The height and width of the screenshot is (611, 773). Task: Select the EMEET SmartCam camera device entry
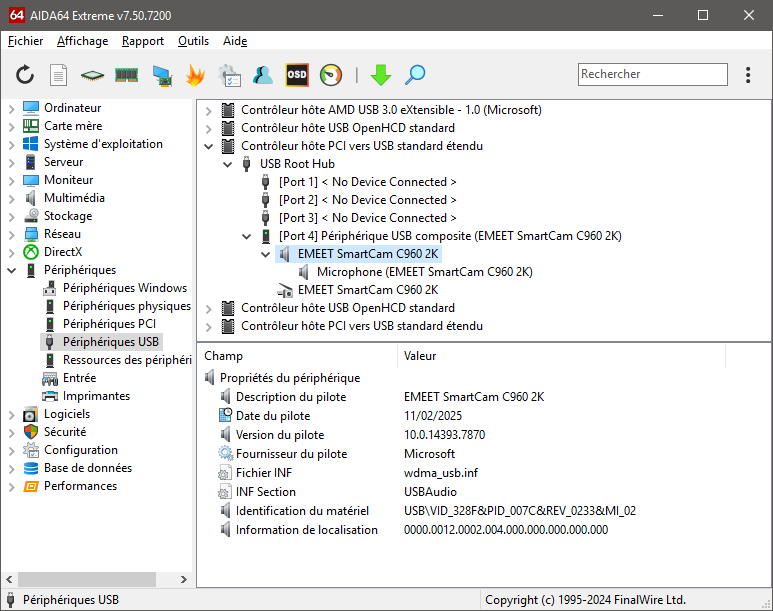(368, 290)
